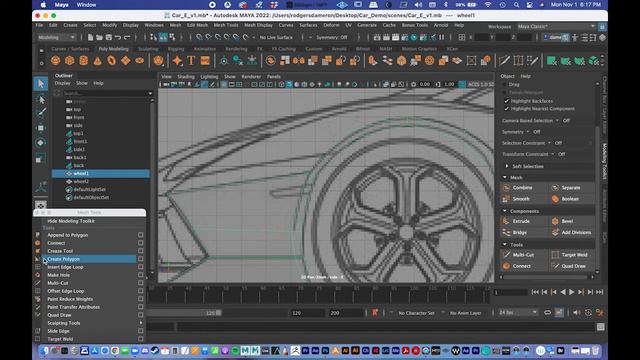
Task: Open the 24 fps frame rate dropdown
Action: 518,313
